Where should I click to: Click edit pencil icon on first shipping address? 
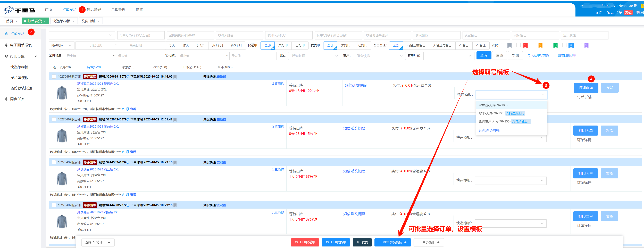123,109
